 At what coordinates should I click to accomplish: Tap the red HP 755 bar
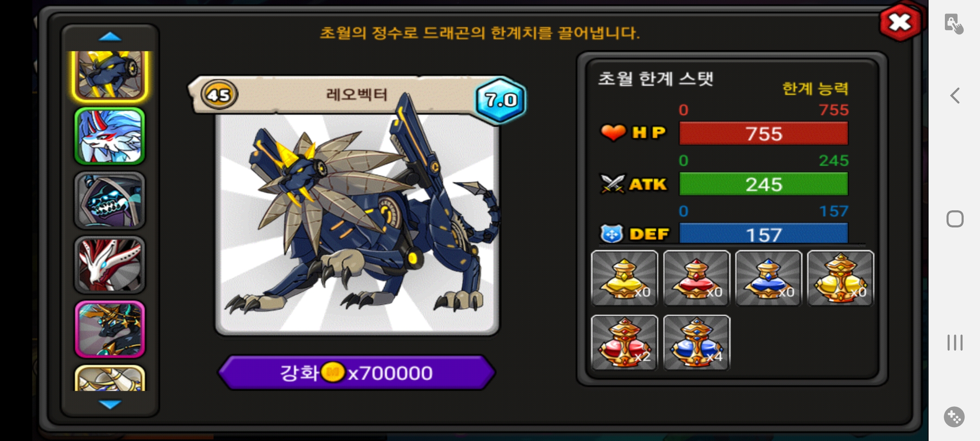pos(764,134)
